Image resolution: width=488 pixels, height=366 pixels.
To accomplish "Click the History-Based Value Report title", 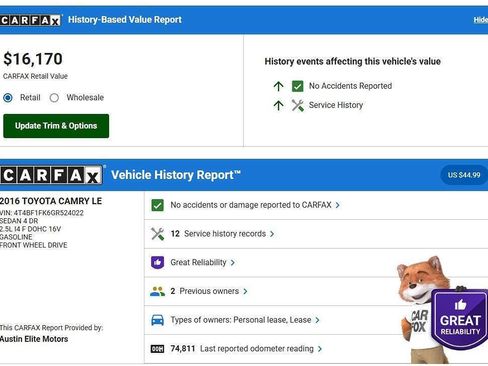I will [x=125, y=20].
